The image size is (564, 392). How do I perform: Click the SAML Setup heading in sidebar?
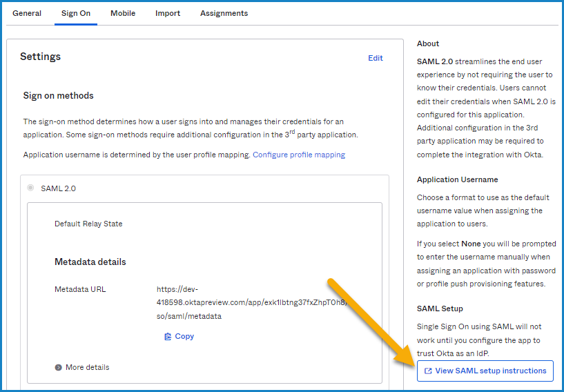pos(440,308)
